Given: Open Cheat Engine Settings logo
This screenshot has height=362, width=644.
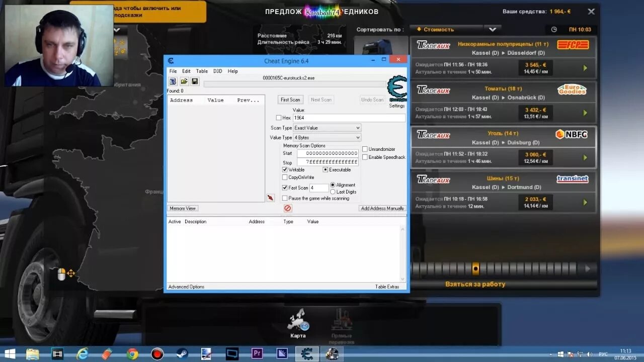Looking at the screenshot, I should click(397, 89).
